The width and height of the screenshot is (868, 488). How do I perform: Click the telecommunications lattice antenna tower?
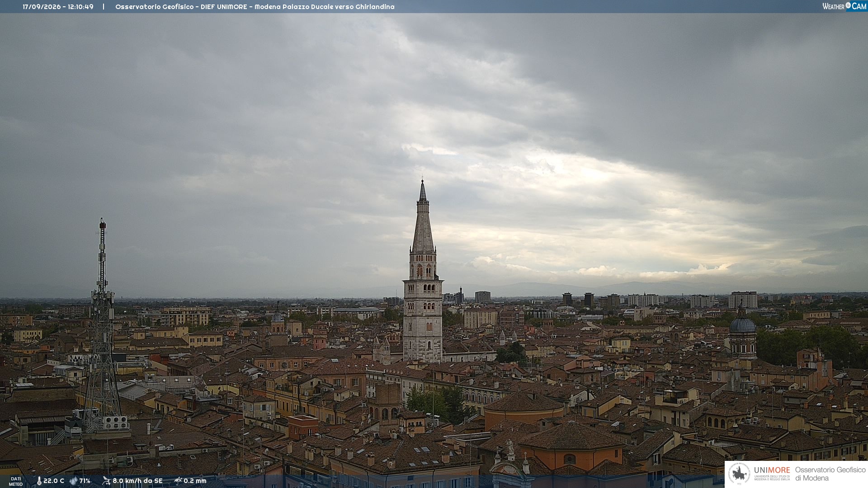[102, 325]
